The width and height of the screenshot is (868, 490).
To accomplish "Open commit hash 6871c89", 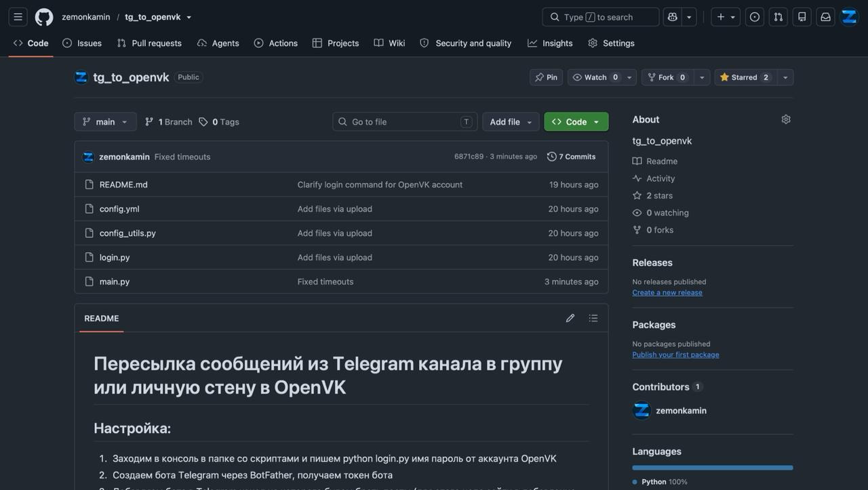I will click(469, 157).
